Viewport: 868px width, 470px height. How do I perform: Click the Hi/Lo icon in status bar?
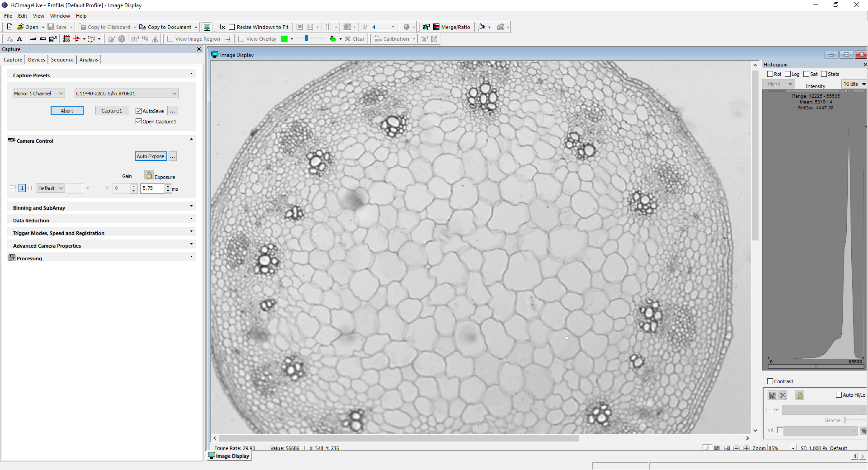click(717, 448)
